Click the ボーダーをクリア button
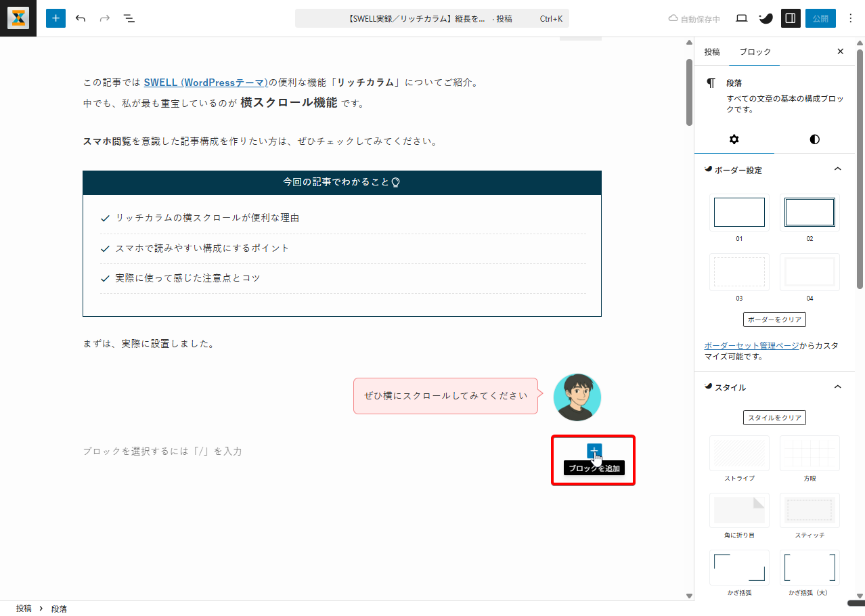This screenshot has width=865, height=616. [x=774, y=320]
